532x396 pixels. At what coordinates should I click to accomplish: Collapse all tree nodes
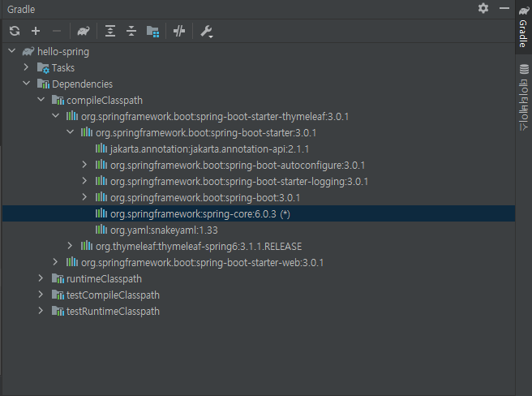[131, 32]
